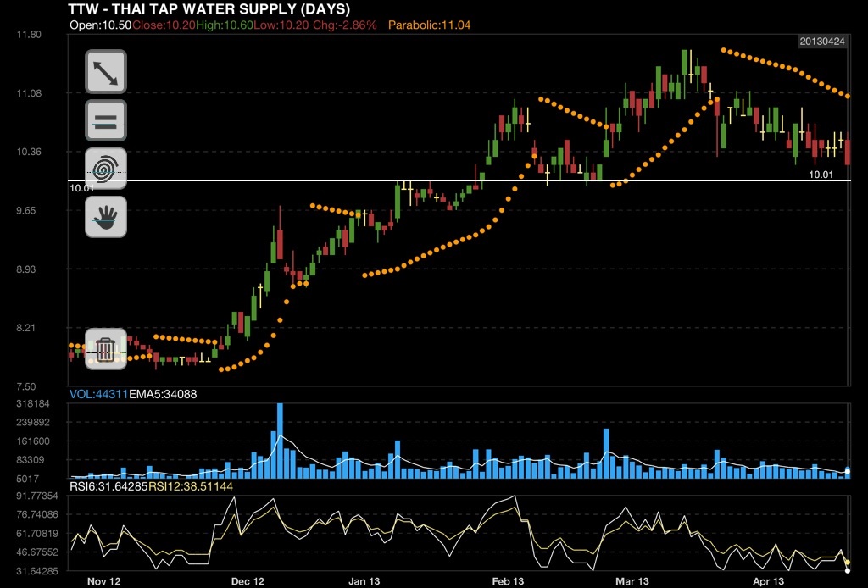Click the Apr 13 date axis label
This screenshot has width=868, height=588.
[768, 581]
